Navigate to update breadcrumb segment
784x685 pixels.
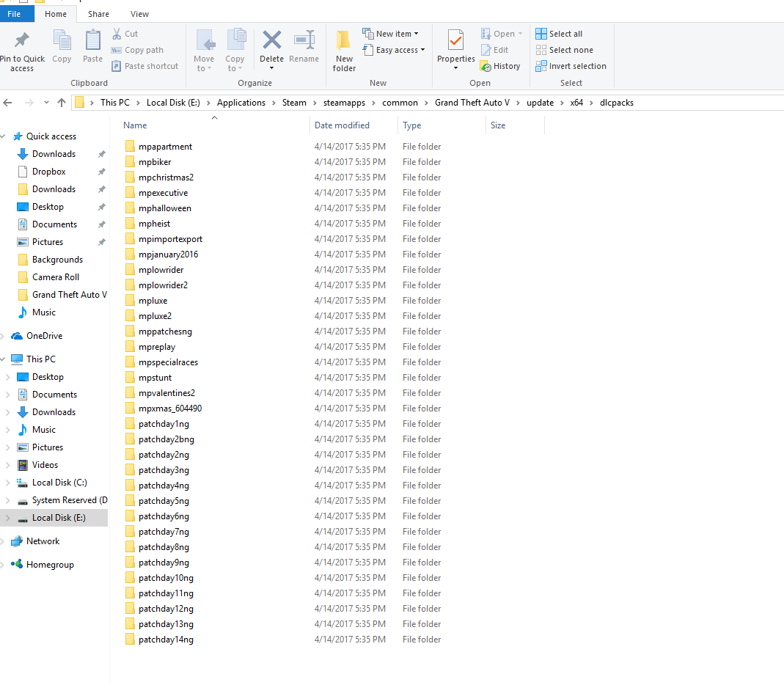click(x=540, y=103)
